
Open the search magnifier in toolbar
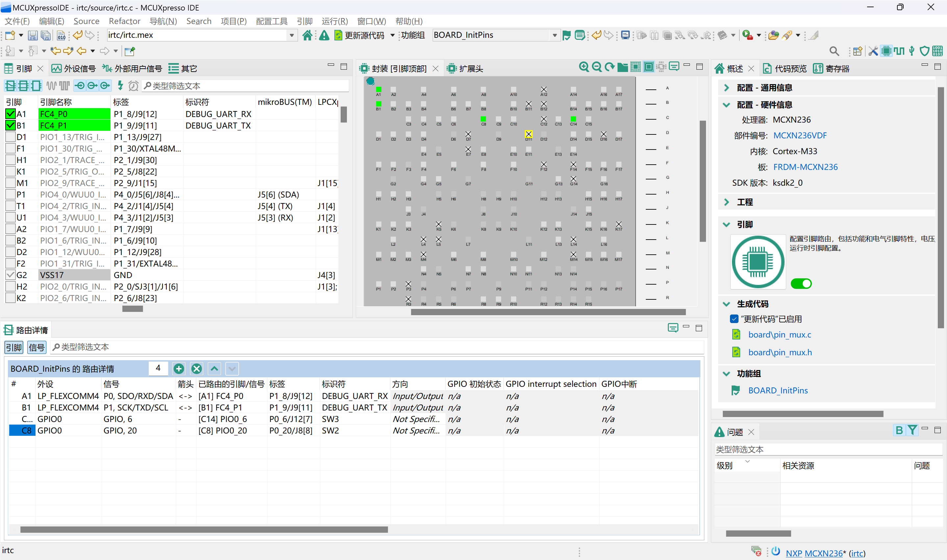pyautogui.click(x=834, y=51)
